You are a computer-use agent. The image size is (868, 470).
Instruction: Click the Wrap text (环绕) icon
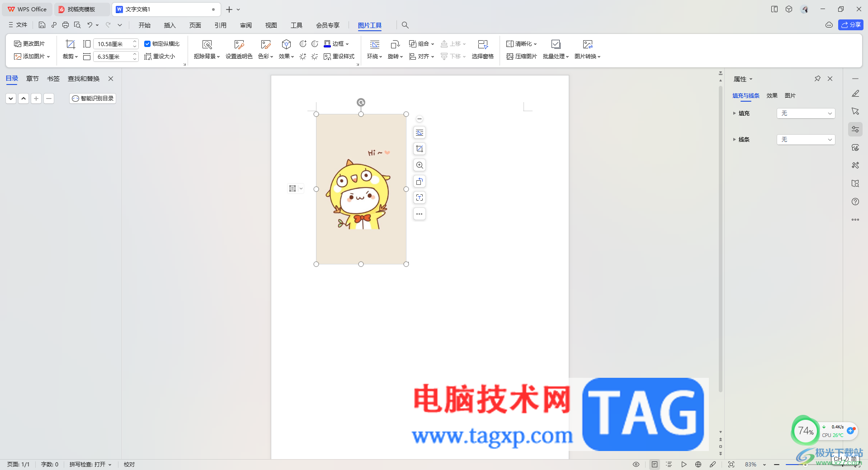click(375, 44)
